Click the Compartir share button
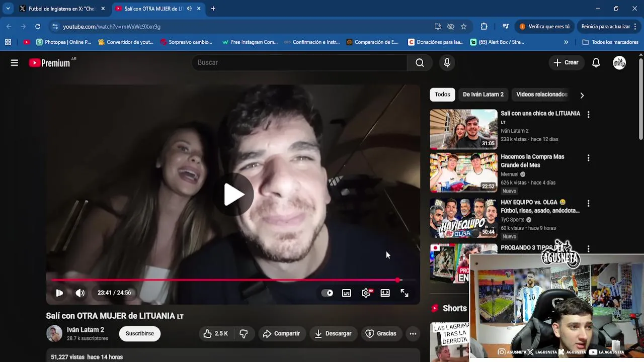Viewport: 644px width, 362px height. click(281, 333)
